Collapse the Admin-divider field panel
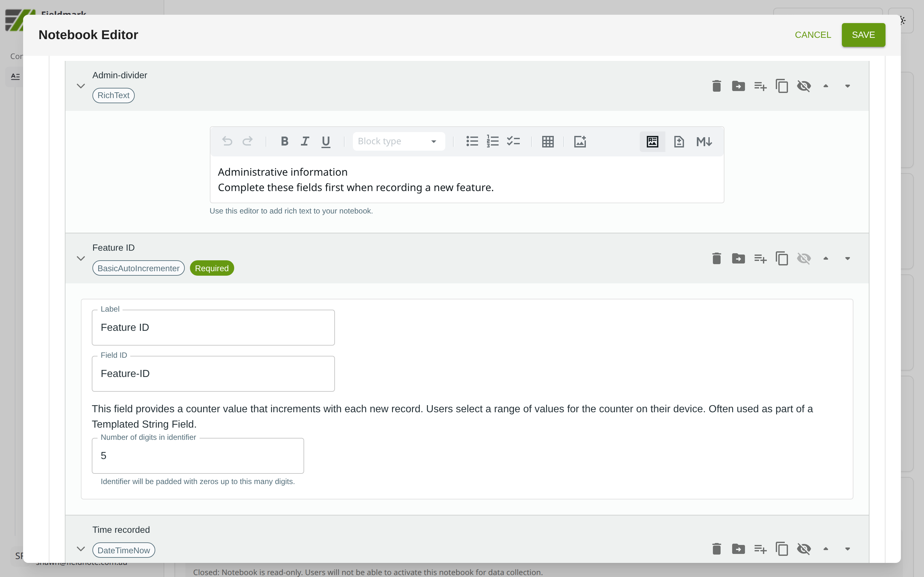The height and width of the screenshot is (577, 924). tap(81, 86)
